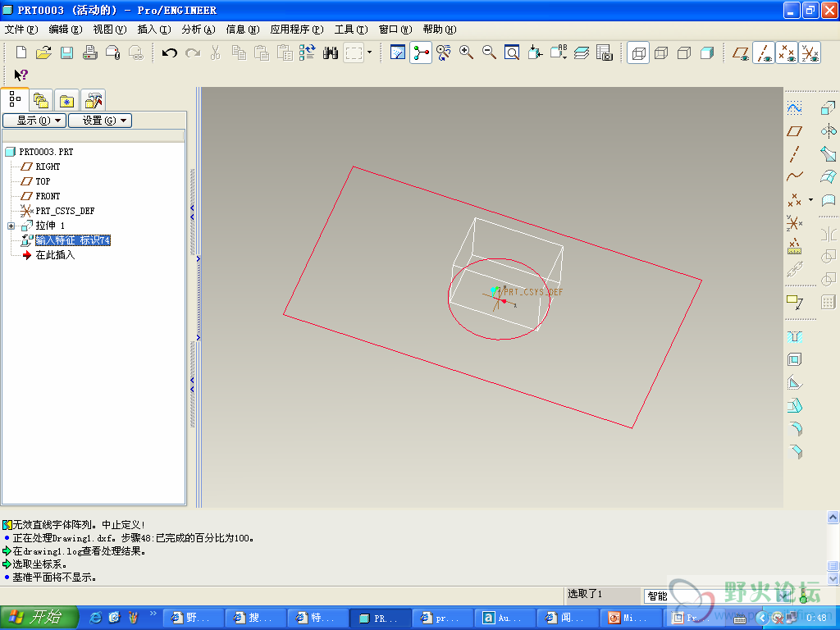Click the Windows 开始 Start button
Screen dimensions: 840x630
[39, 618]
